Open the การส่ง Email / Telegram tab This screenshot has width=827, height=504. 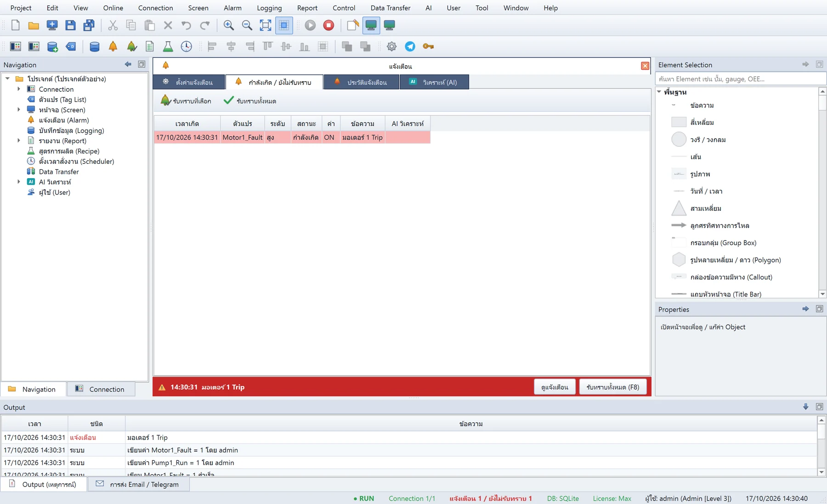[138, 484]
